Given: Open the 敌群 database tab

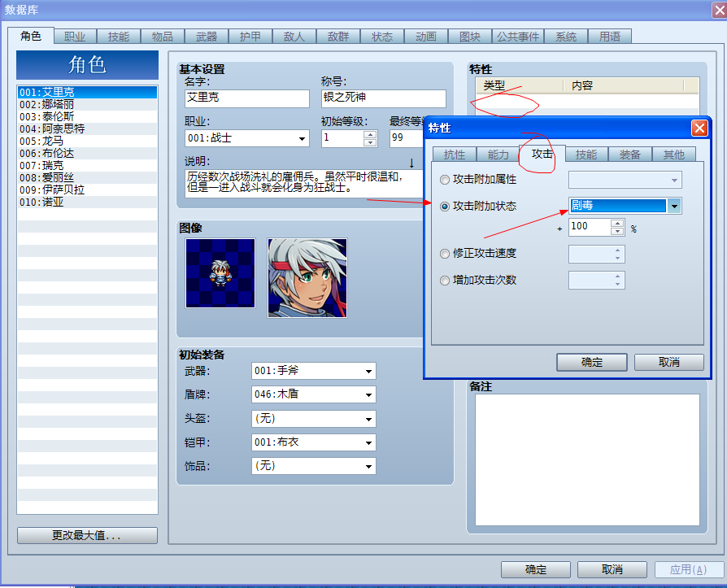Looking at the screenshot, I should [338, 37].
